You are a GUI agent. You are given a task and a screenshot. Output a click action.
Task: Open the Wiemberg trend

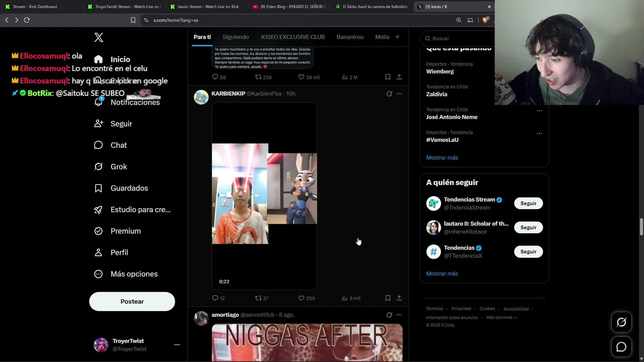click(440, 71)
